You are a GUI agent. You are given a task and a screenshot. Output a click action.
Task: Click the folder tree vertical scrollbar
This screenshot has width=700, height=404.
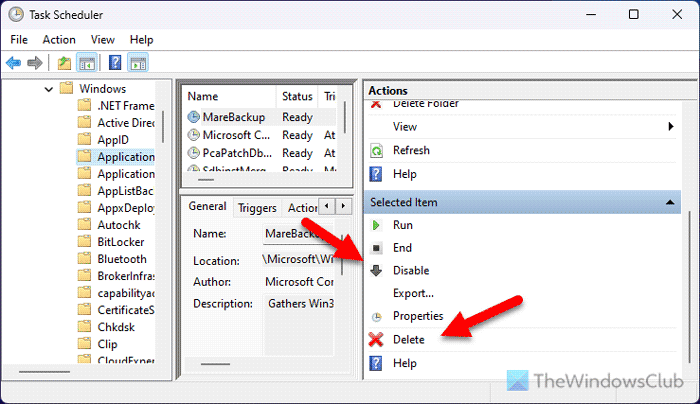(x=163, y=127)
